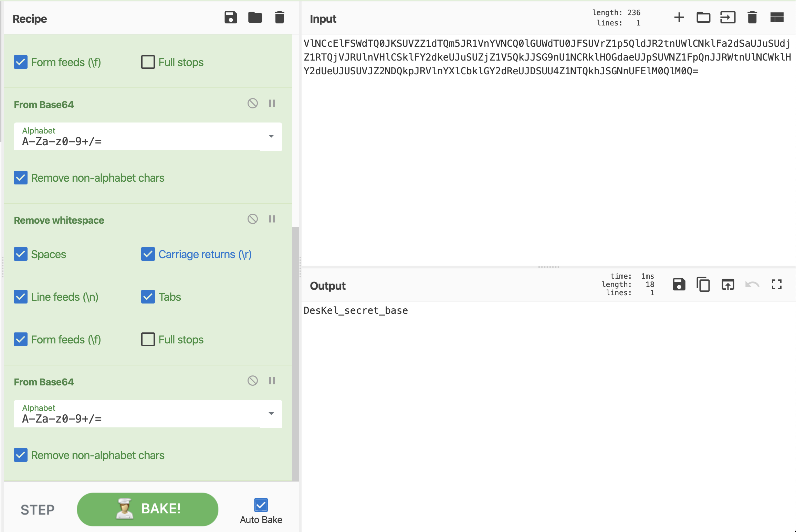This screenshot has width=796, height=532.
Task: Reset the pane layout icon in the Input header
Action: click(777, 17)
